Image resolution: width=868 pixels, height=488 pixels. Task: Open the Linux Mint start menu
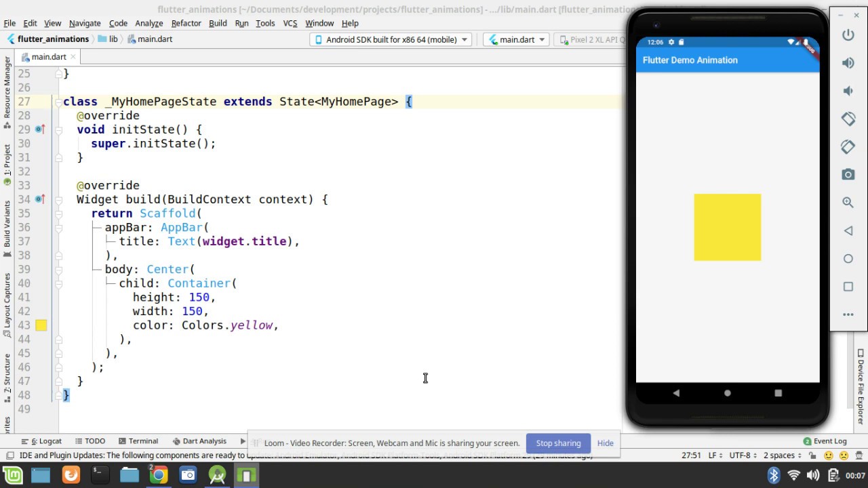(12, 475)
